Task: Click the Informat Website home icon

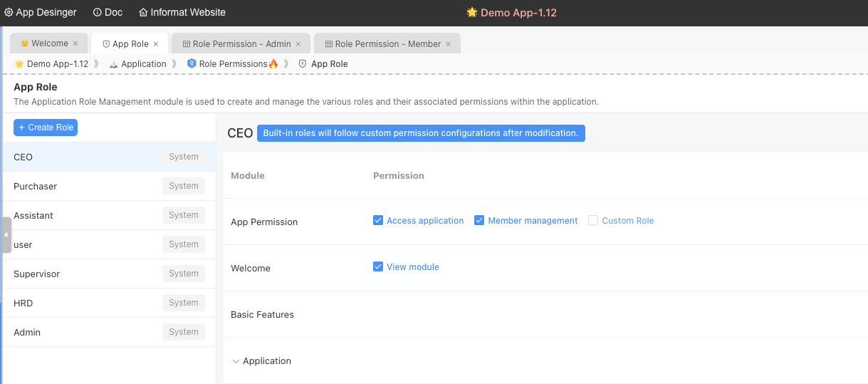Action: point(143,13)
